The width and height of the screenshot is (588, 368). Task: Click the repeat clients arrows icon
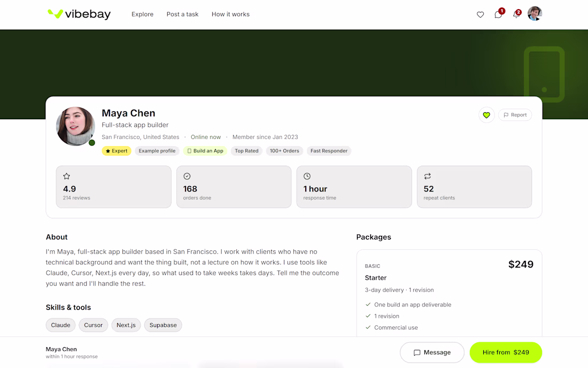[428, 177]
